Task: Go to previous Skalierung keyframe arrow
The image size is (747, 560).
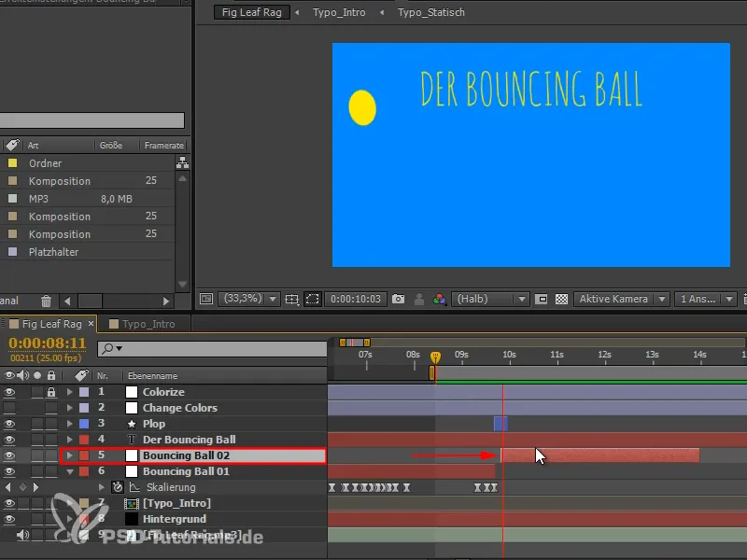Action: (8, 487)
